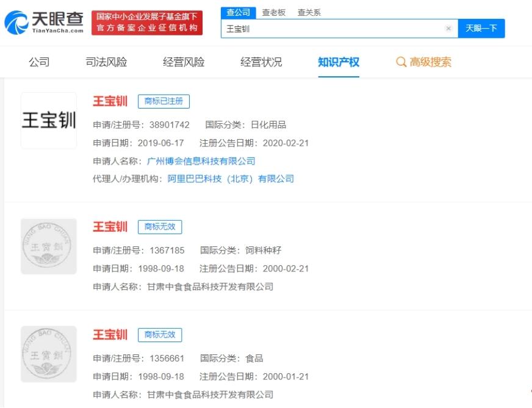Screen dimensions: 532x408
Task: Click the 商标无效 tag for trademark 1356661
Action: click(x=160, y=335)
